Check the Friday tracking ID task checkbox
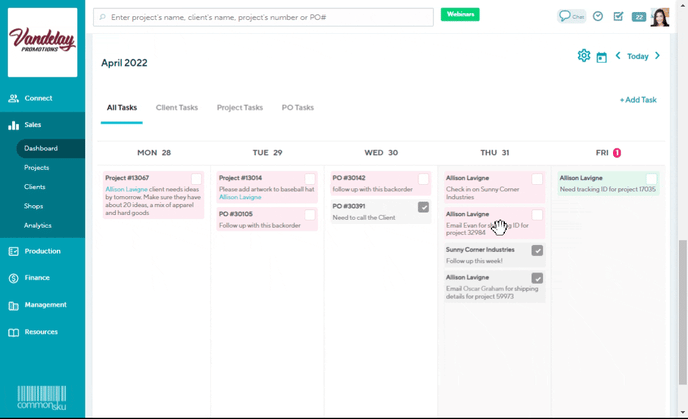 pos(651,179)
